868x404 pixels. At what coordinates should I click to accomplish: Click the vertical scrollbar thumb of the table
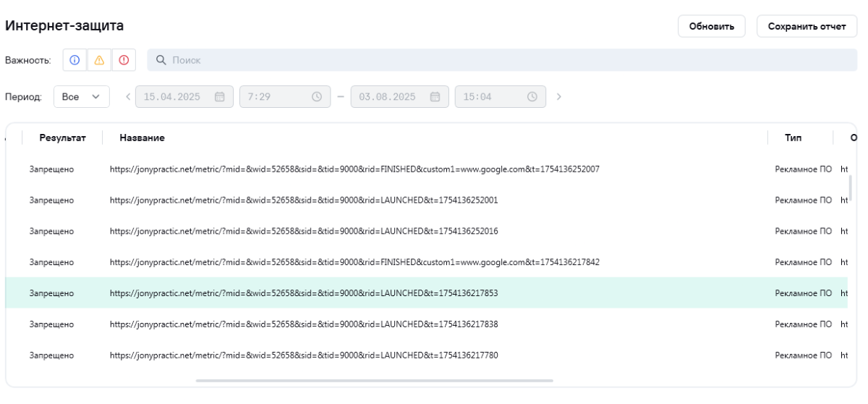point(850,188)
